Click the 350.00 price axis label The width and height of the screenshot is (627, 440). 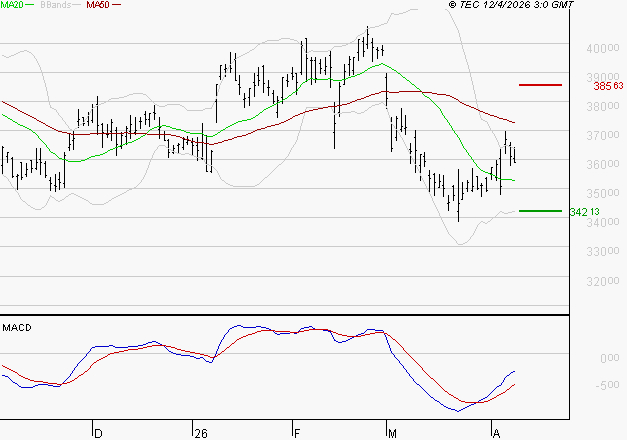(603, 193)
